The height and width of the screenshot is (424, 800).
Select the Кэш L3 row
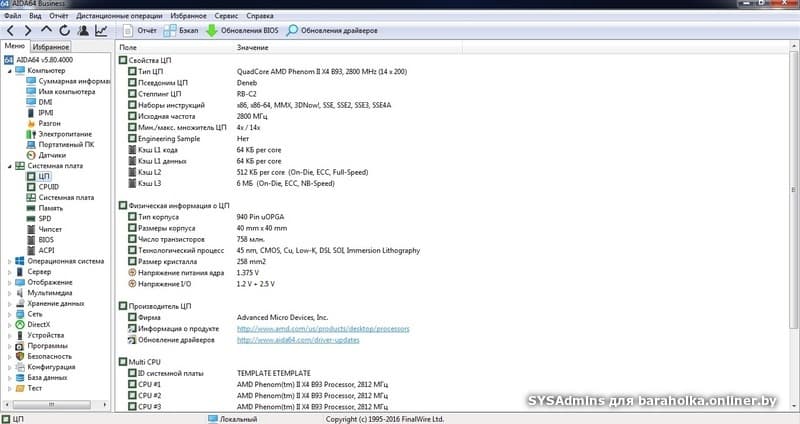pos(232,184)
